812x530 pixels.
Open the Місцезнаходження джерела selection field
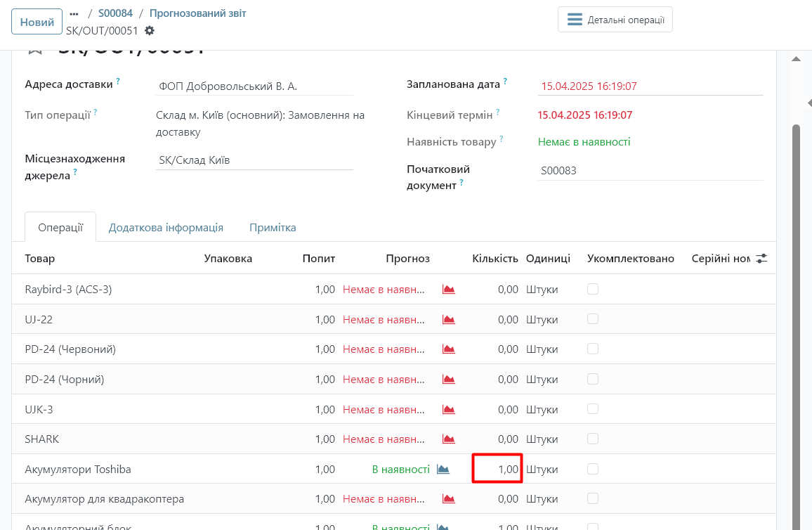click(254, 160)
